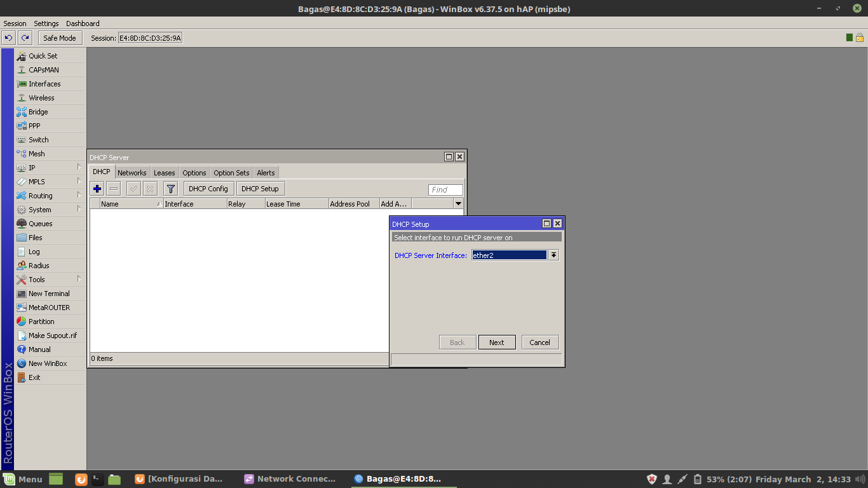The width and height of the screenshot is (868, 488).
Task: Open the CAPsMAN menu item
Action: [x=50, y=70]
